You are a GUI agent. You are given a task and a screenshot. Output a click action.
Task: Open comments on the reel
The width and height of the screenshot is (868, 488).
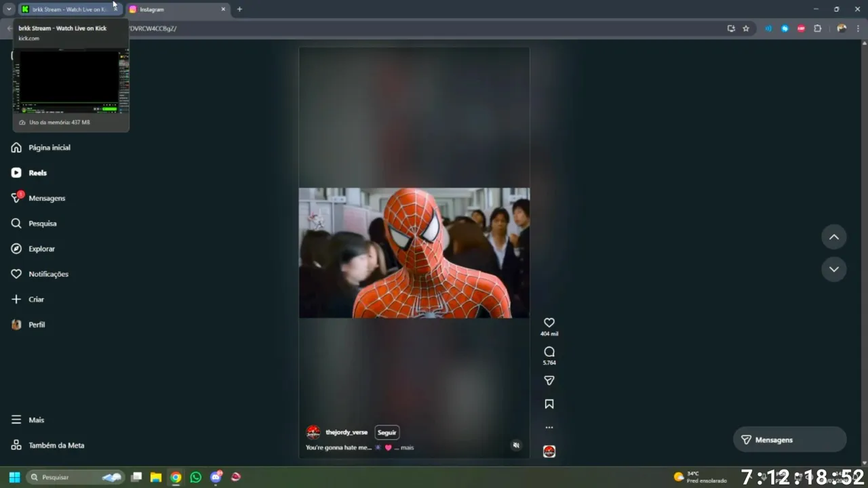[549, 352]
